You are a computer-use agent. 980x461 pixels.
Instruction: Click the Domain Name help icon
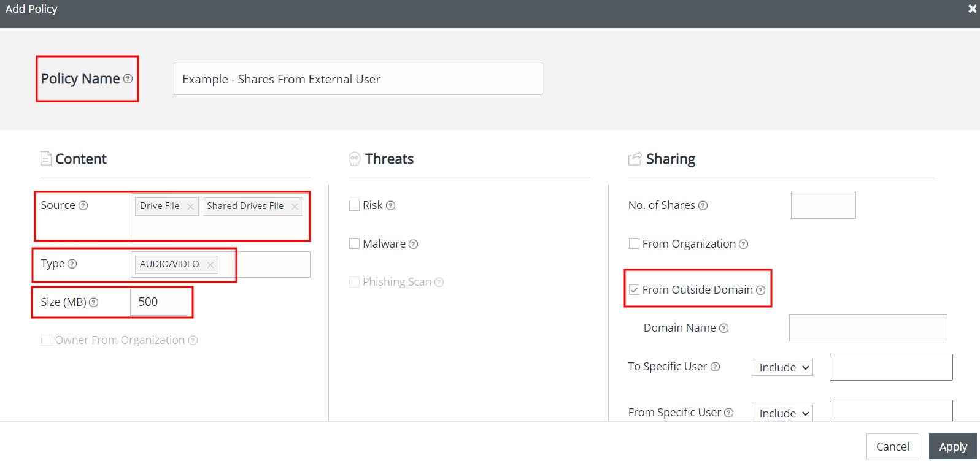pos(724,329)
